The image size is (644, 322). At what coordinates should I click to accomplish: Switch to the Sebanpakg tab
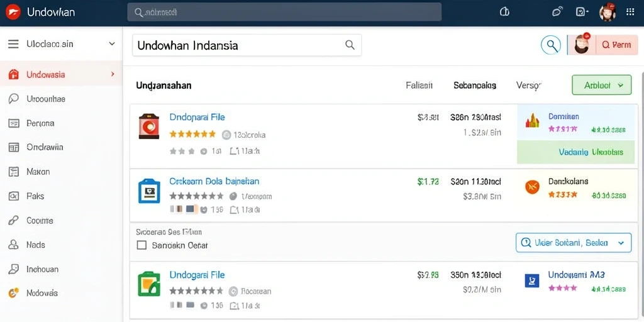coord(475,86)
